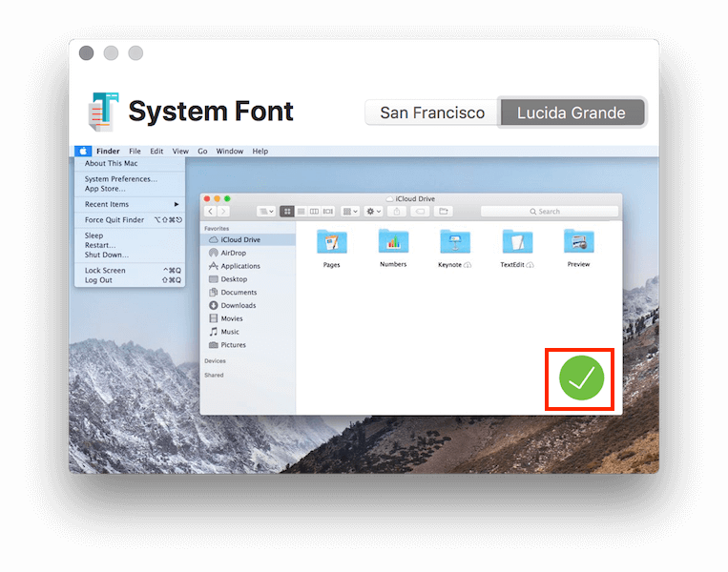
Task: Select the San Francisco font option
Action: (x=432, y=112)
